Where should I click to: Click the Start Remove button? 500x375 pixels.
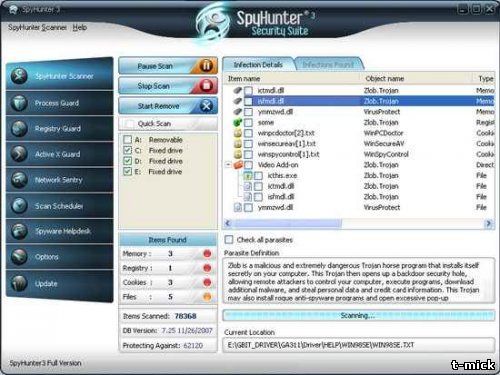pos(168,106)
